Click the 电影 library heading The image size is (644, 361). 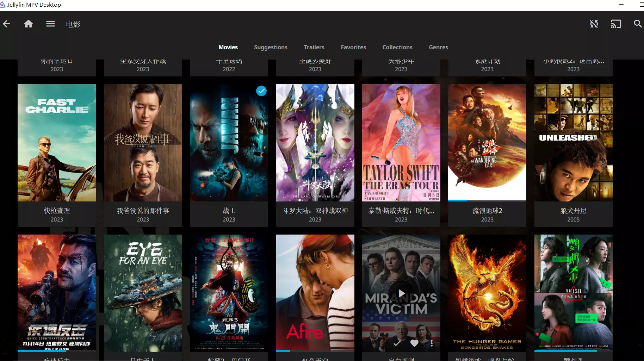(x=73, y=24)
